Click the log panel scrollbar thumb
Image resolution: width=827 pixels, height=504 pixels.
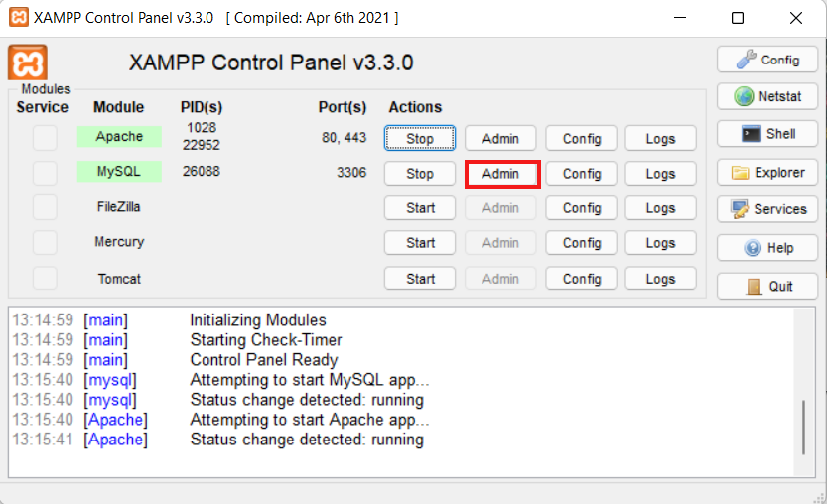[x=803, y=427]
